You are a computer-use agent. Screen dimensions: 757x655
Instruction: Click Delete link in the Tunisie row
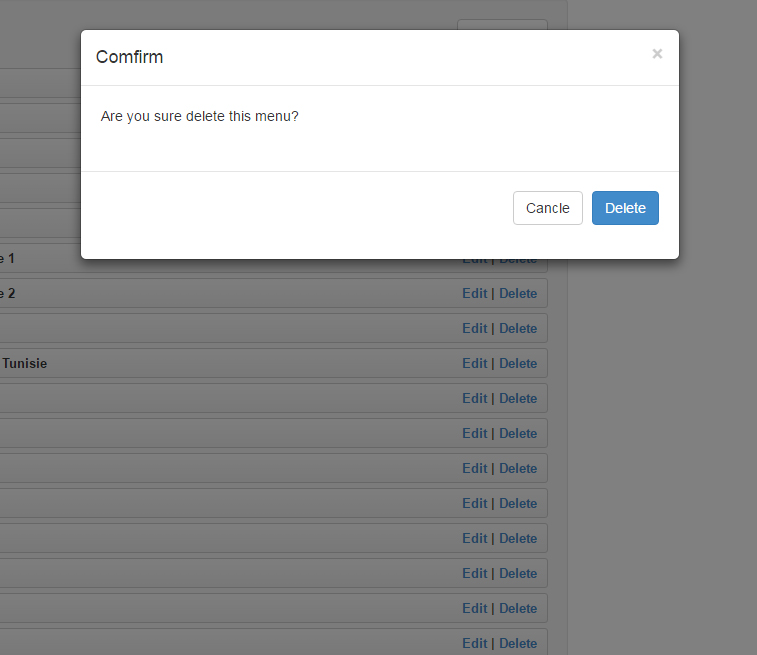click(x=518, y=363)
